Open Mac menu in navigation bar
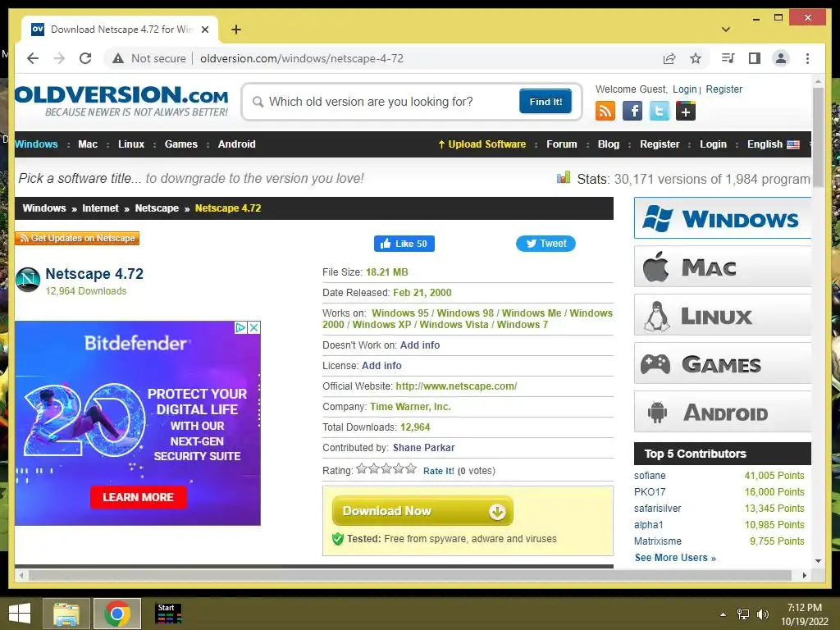 coord(88,144)
